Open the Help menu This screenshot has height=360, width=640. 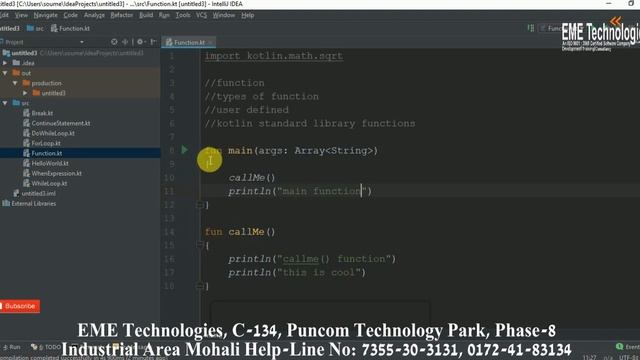pos(247,15)
